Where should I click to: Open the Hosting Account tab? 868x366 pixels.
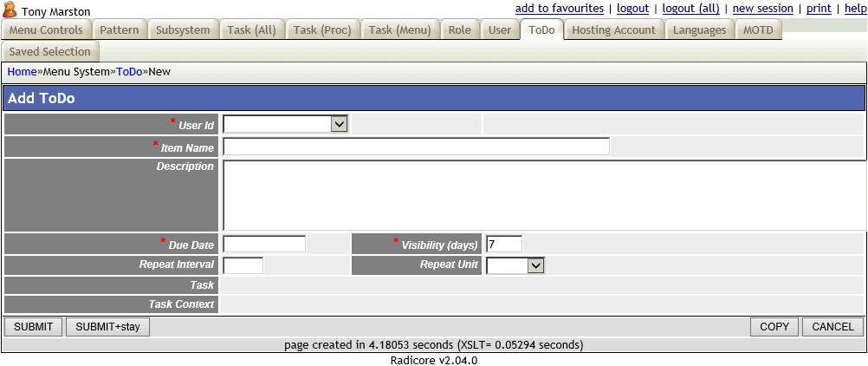(613, 30)
